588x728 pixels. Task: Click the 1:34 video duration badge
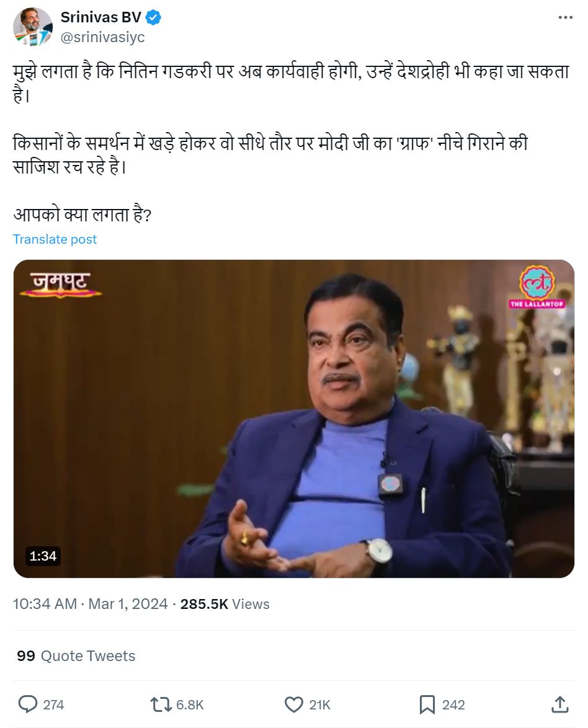pyautogui.click(x=43, y=556)
